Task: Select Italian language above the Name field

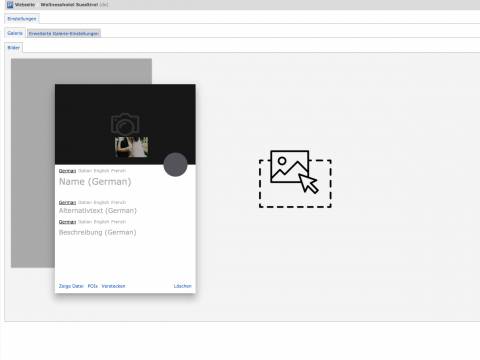Action: [85, 171]
